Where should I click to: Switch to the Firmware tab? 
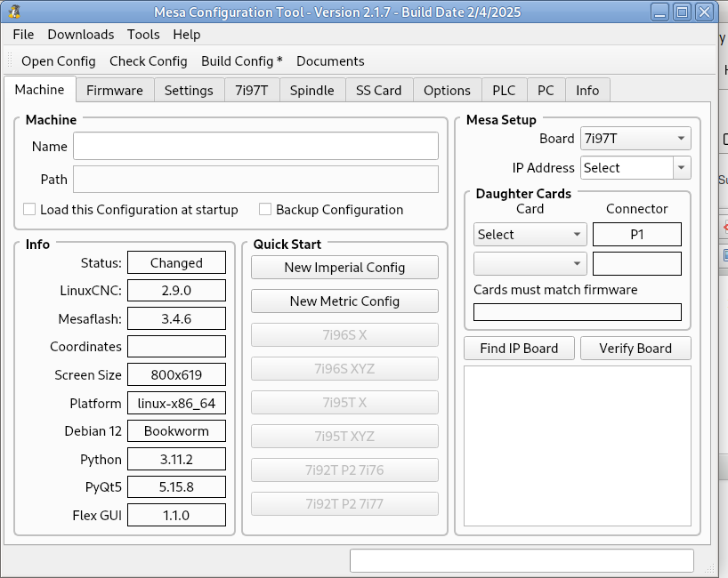pyautogui.click(x=115, y=90)
